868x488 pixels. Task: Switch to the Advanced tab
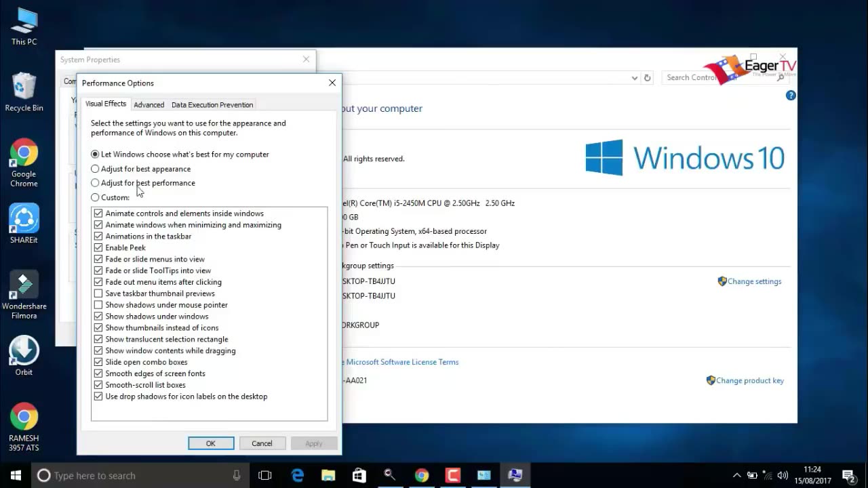click(x=149, y=105)
